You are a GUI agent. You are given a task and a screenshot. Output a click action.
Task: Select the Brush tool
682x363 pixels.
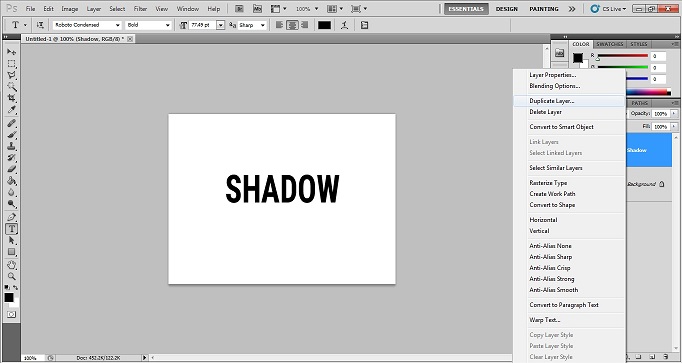[x=11, y=135]
